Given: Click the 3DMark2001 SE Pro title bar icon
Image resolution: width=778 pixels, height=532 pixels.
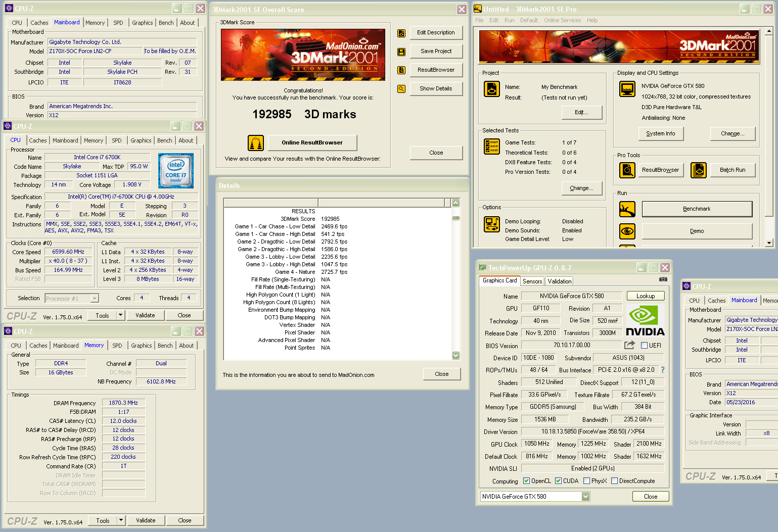Looking at the screenshot, I should [x=477, y=9].
